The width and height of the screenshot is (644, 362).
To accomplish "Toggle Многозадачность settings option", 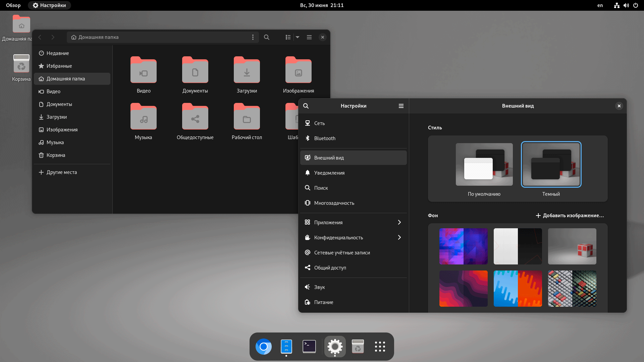I will coord(334,203).
